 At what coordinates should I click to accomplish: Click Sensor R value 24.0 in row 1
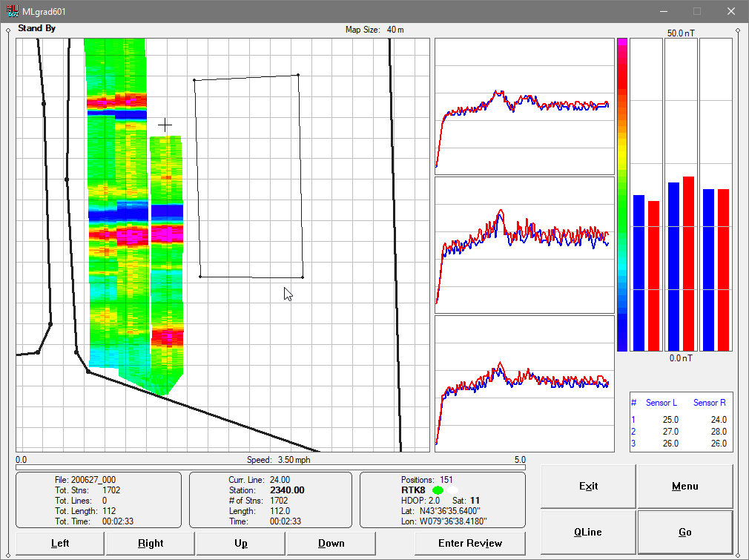tap(719, 420)
